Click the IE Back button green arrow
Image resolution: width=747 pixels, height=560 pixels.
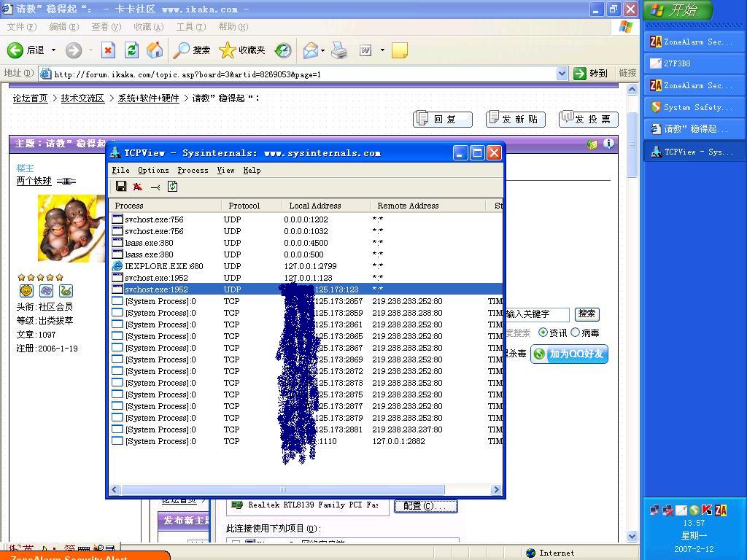click(15, 50)
